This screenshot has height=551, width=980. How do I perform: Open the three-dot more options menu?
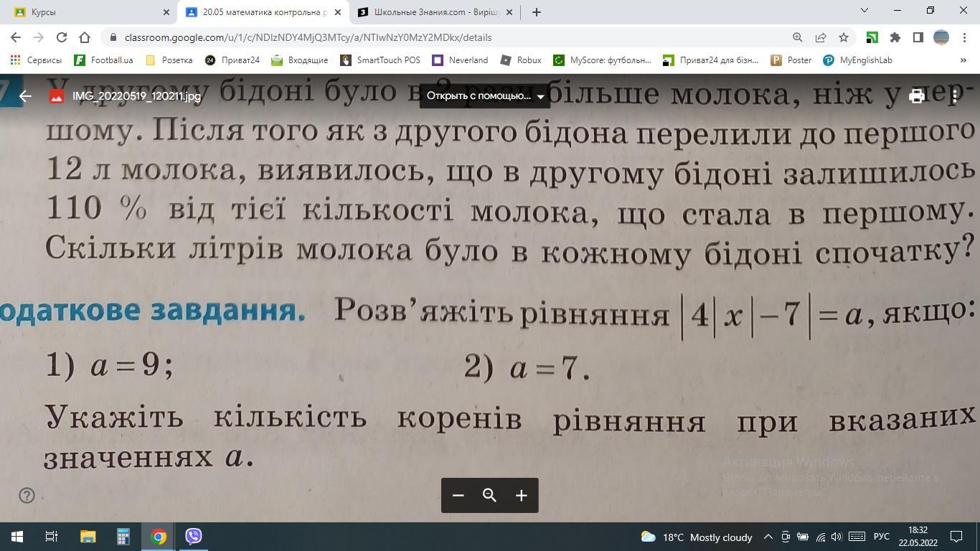(x=955, y=96)
